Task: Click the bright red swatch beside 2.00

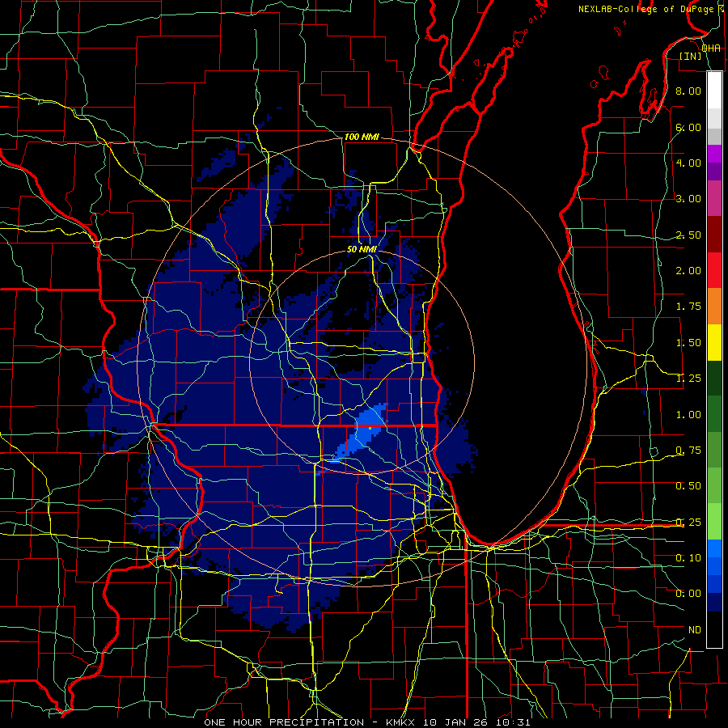Action: pyautogui.click(x=714, y=270)
